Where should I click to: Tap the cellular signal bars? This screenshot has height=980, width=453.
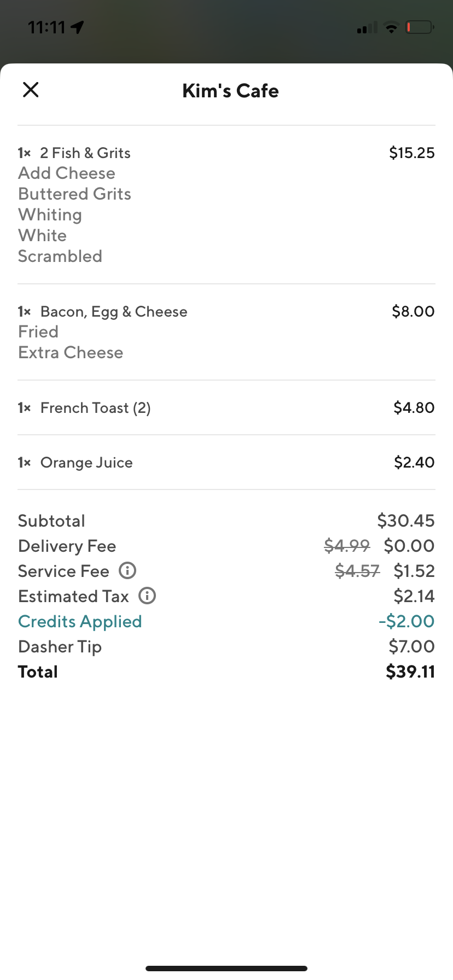pos(367,27)
